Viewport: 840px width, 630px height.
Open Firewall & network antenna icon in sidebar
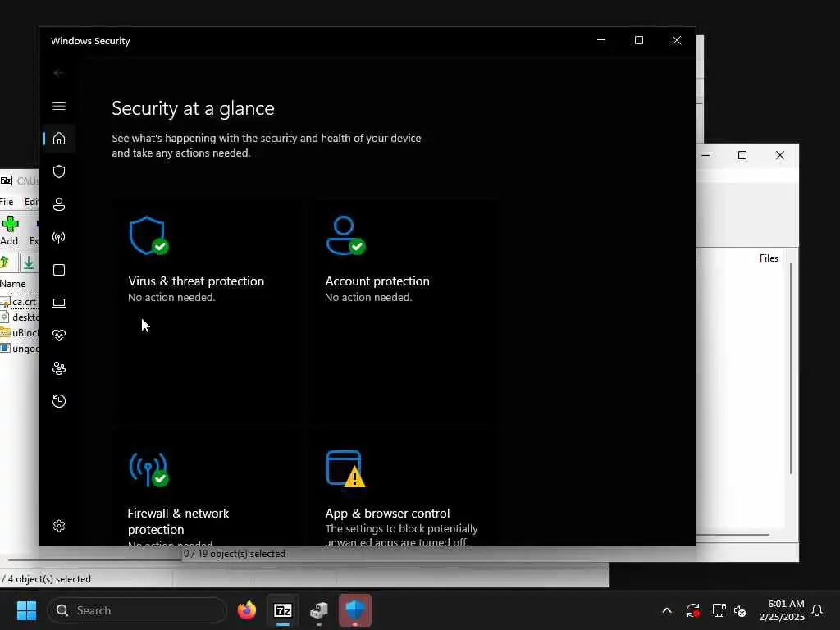[x=59, y=237]
